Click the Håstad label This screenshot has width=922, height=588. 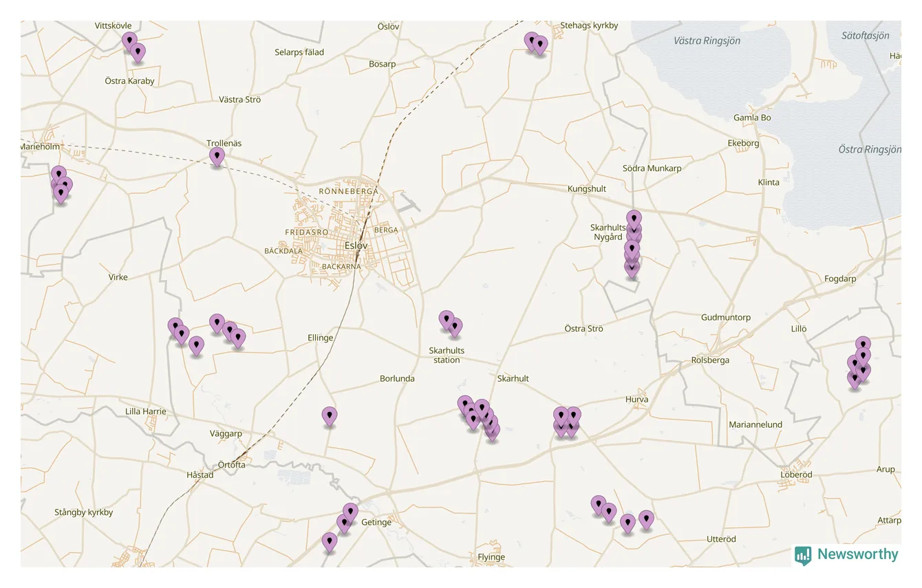[200, 475]
